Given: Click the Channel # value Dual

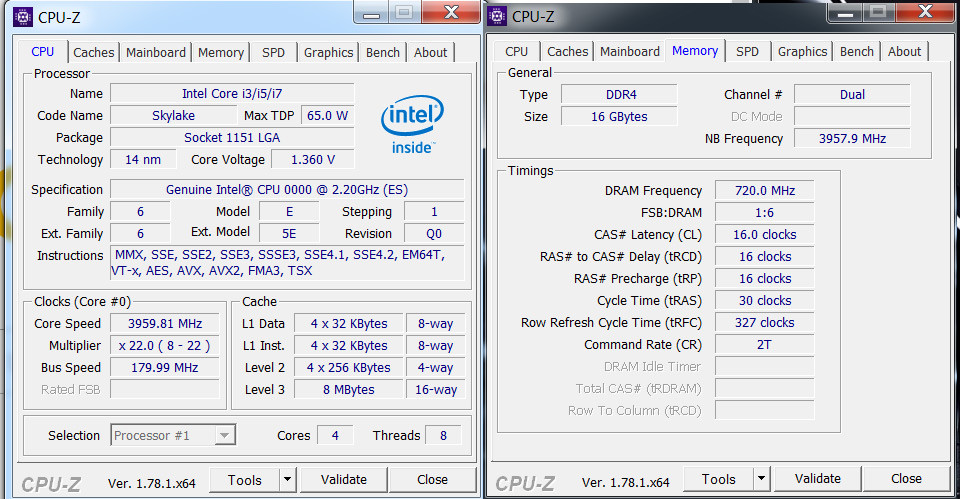Looking at the screenshot, I should click(852, 95).
